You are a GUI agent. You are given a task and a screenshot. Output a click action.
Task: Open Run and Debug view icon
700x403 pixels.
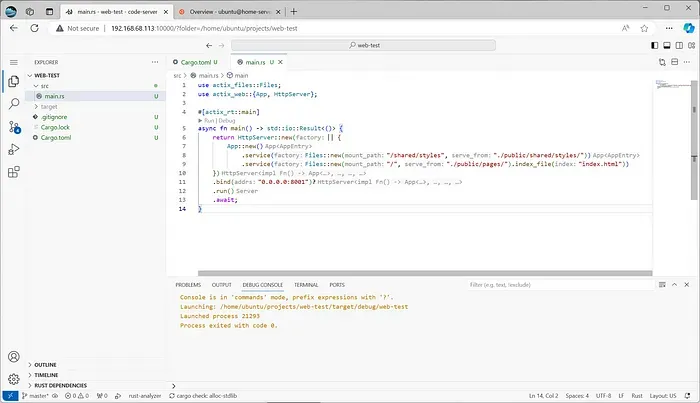pyautogui.click(x=14, y=150)
